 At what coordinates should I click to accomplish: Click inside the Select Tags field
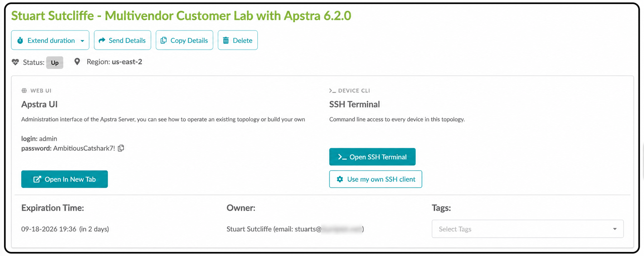tap(527, 229)
